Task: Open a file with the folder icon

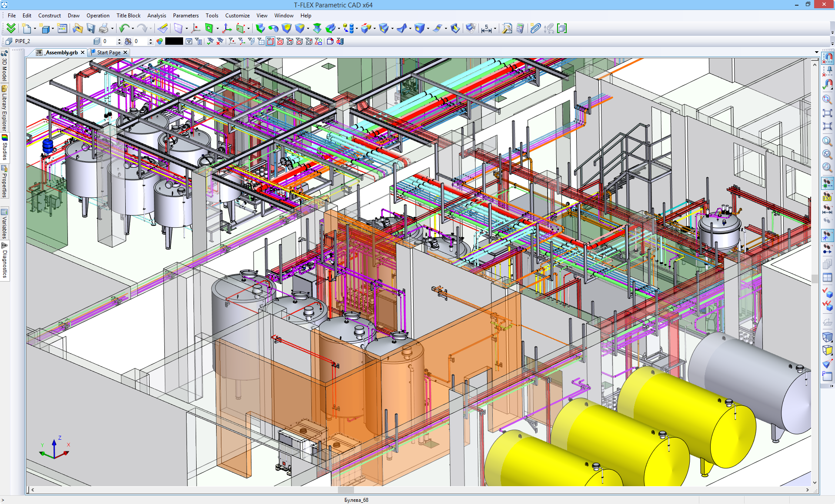Action: tap(77, 28)
